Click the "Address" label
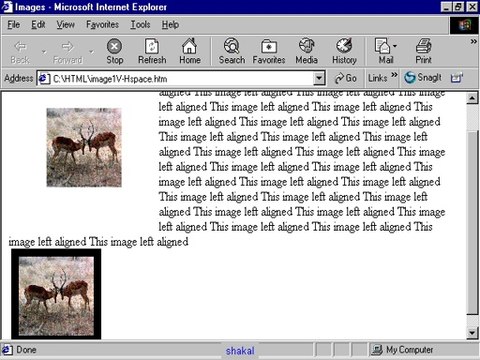480x360 pixels. point(19,78)
